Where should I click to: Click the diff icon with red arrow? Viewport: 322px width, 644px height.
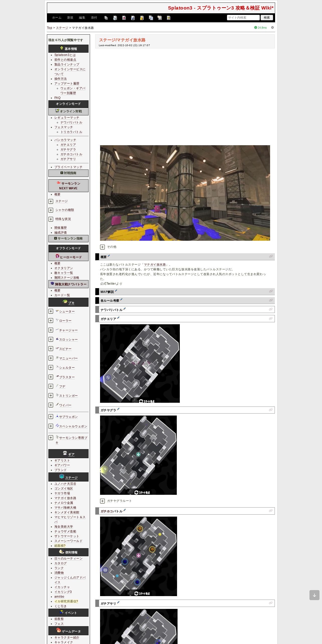coord(124,18)
